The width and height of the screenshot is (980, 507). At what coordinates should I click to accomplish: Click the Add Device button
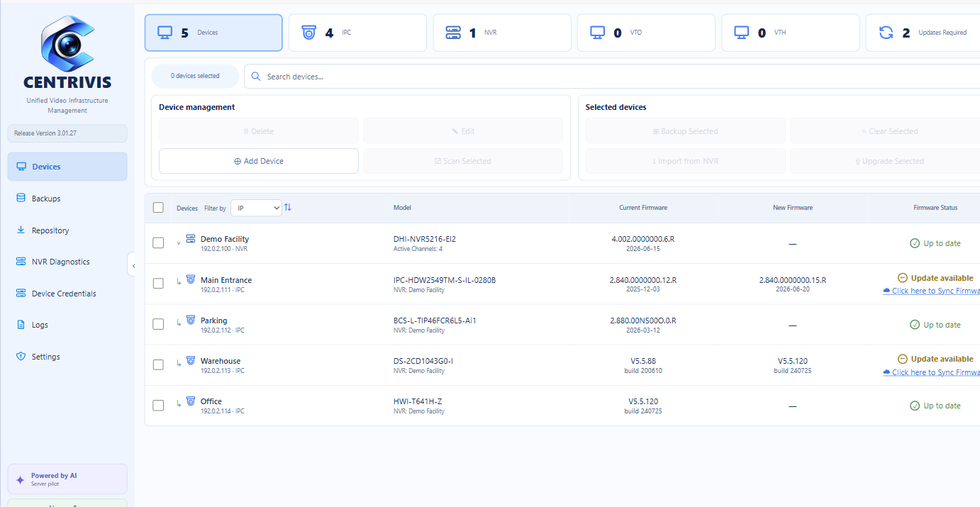pyautogui.click(x=259, y=161)
